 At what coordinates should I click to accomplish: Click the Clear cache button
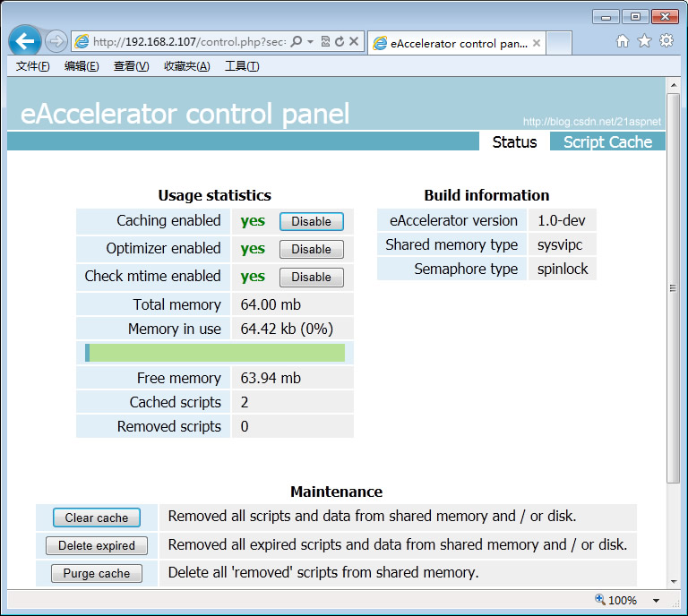point(97,518)
